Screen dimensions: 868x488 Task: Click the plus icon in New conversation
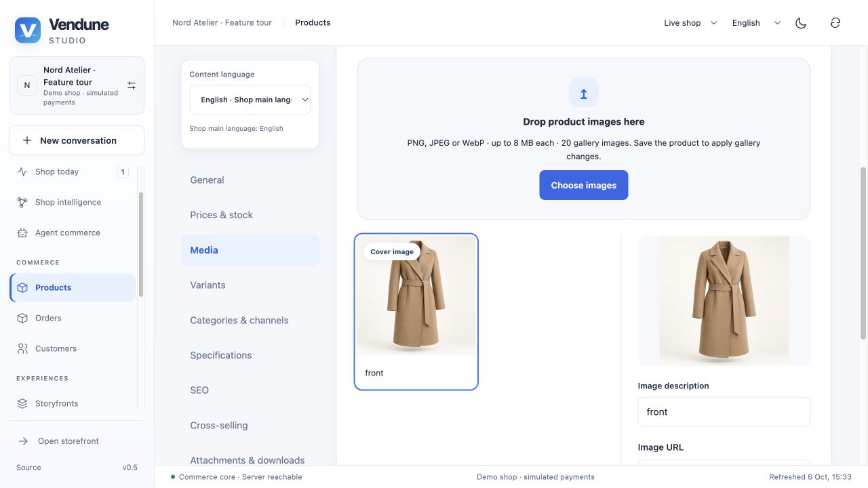click(27, 140)
